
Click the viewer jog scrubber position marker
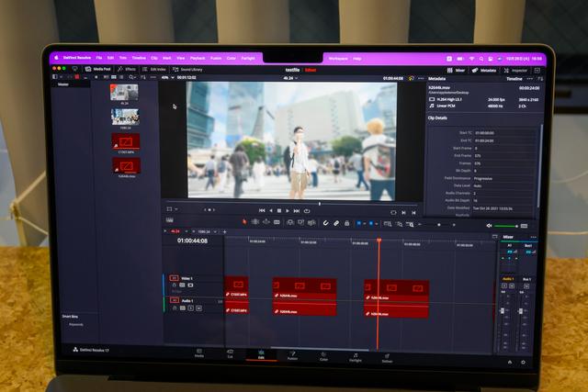pos(320,204)
